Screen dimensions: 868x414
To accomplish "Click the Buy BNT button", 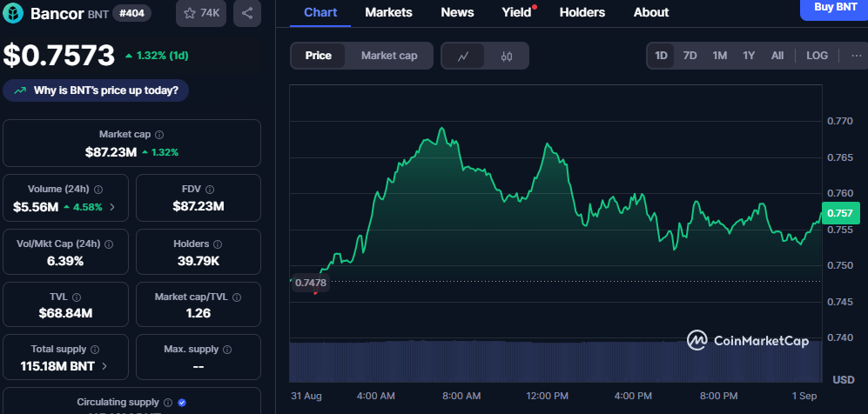I will coord(834,7).
